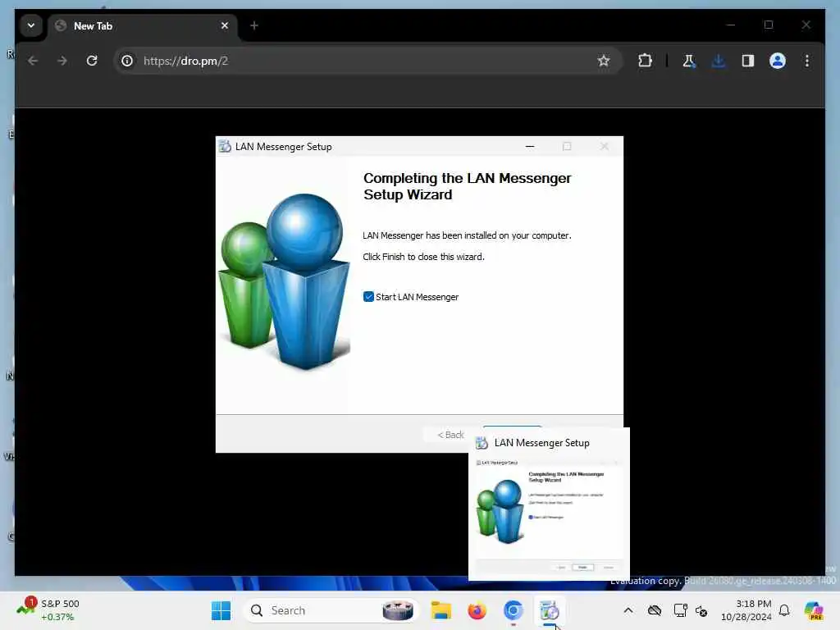The image size is (840, 630).
Task: Click the Back button in setup wizard
Action: pyautogui.click(x=450, y=435)
